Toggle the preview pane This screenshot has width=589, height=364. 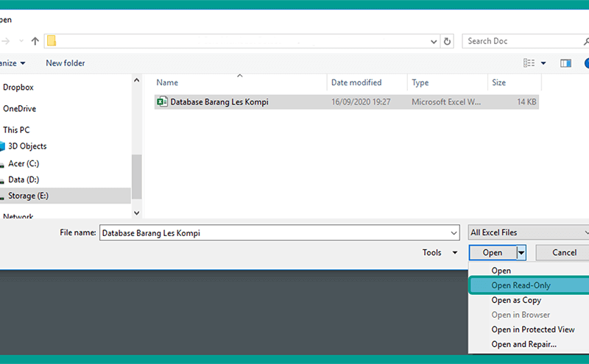point(565,63)
